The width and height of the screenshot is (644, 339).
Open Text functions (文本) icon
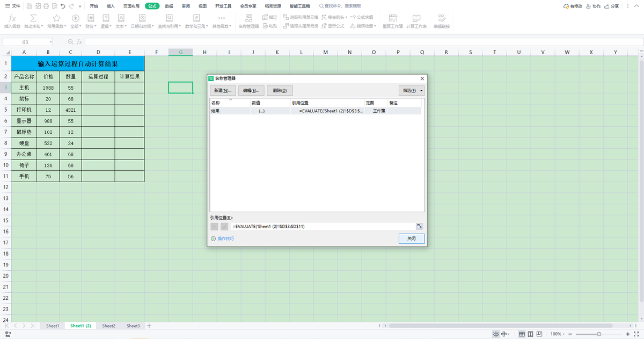point(121,18)
